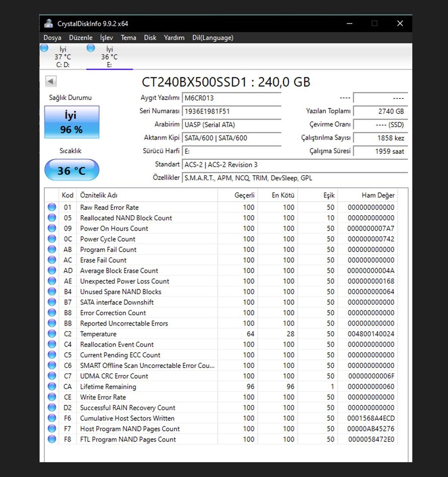Open the Yardım menu
The height and width of the screenshot is (477, 448).
pos(174,38)
